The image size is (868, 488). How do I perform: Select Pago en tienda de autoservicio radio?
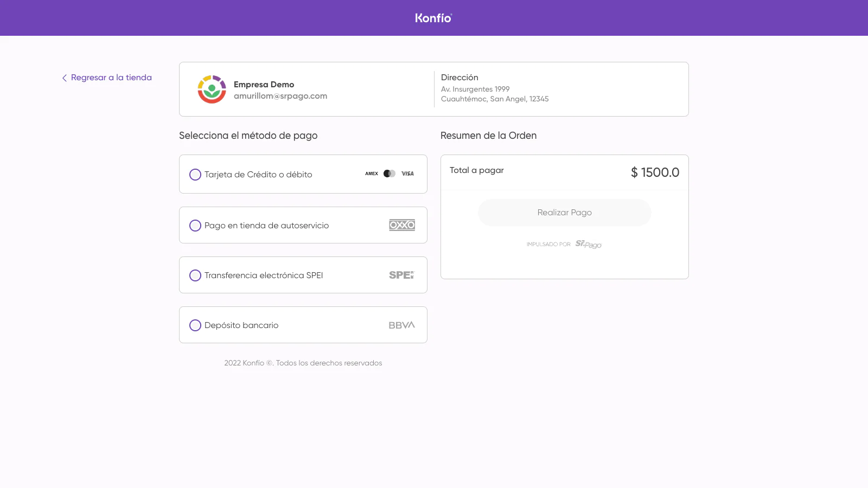(x=195, y=226)
